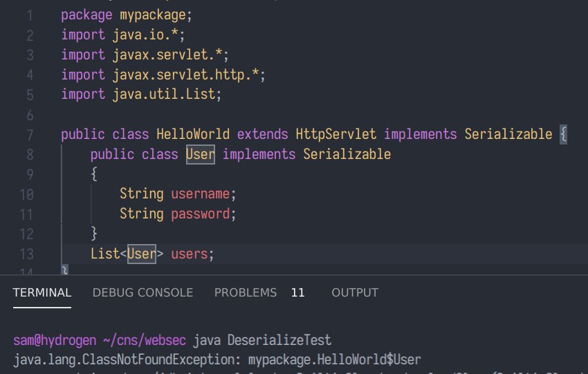
Task: Open the DEBUG CONSOLE tab
Action: pyautogui.click(x=143, y=292)
